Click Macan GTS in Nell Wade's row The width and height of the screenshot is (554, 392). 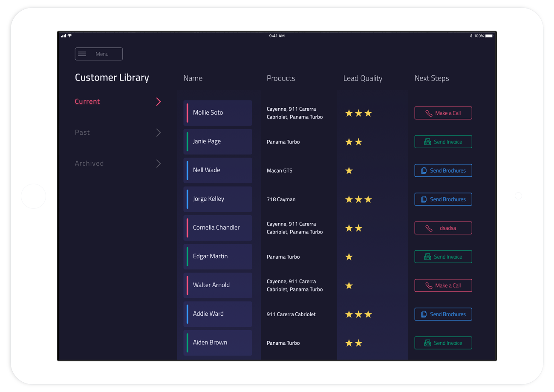coord(280,170)
